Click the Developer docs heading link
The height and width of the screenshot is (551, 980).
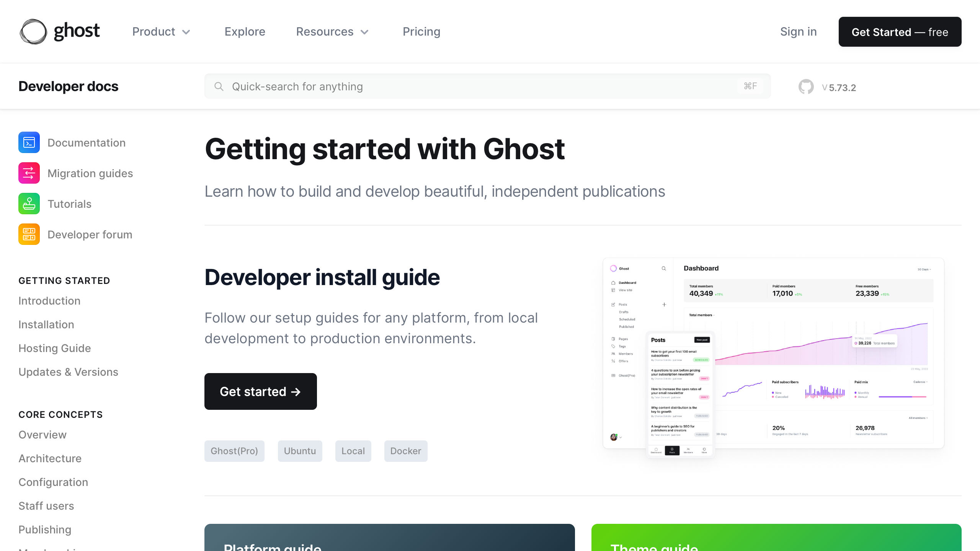pyautogui.click(x=68, y=86)
